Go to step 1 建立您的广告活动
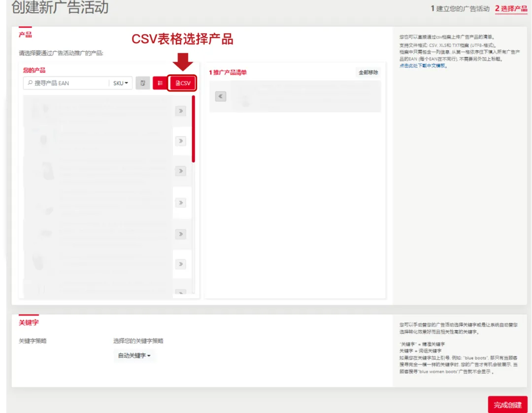532x413 pixels. (460, 8)
